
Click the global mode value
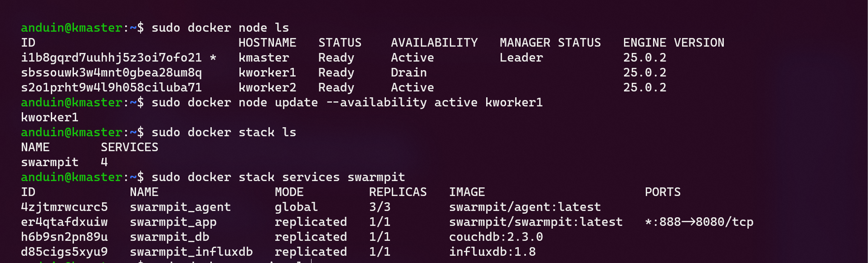pos(296,207)
